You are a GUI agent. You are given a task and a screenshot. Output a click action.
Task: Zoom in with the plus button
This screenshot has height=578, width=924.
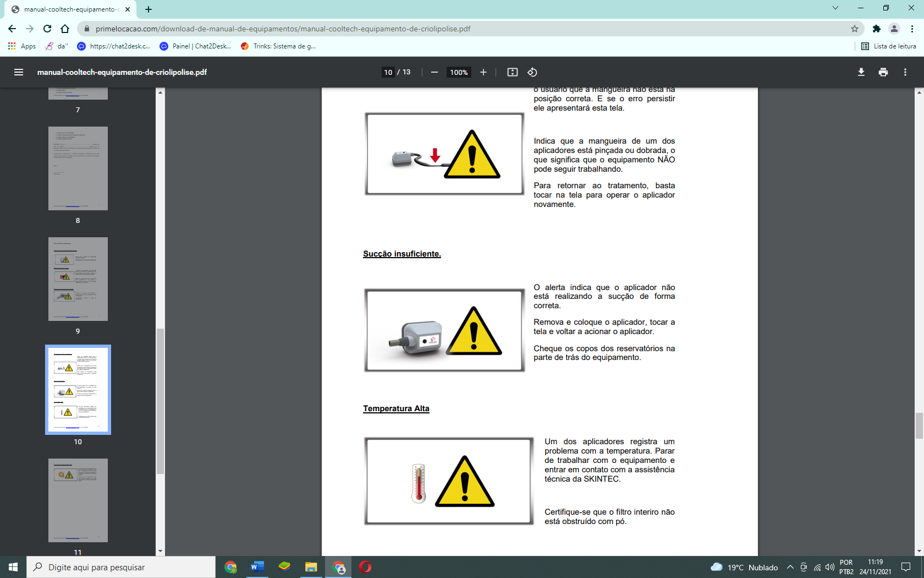pos(483,72)
